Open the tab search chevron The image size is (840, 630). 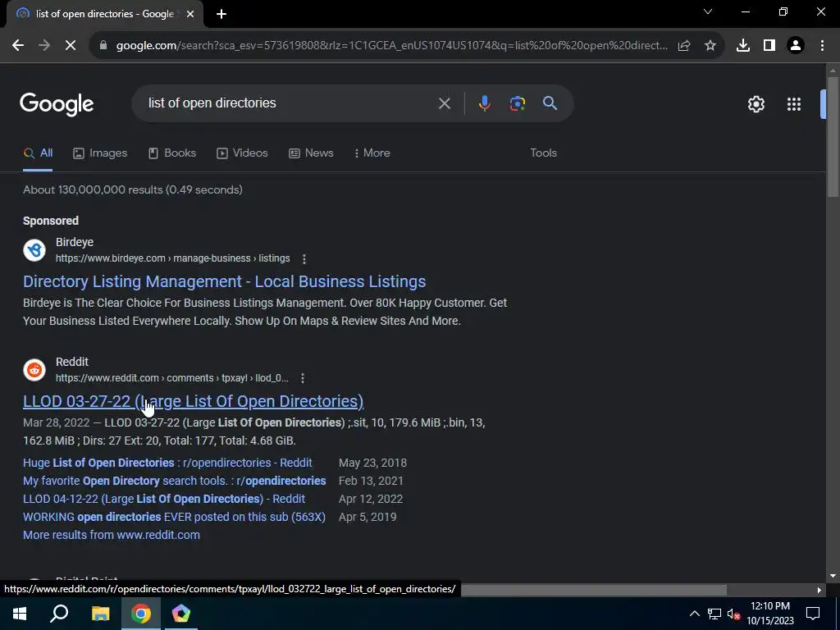pyautogui.click(x=708, y=11)
